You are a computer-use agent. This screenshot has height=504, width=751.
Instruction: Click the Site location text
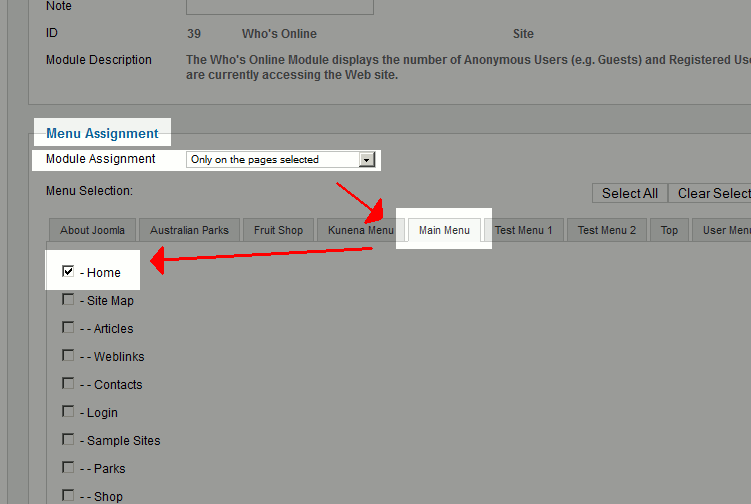pyautogui.click(x=523, y=34)
